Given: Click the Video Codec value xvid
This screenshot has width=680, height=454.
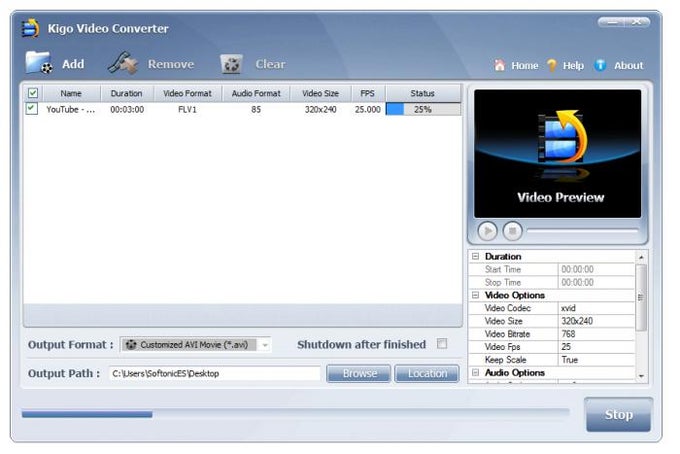Looking at the screenshot, I should 596,308.
